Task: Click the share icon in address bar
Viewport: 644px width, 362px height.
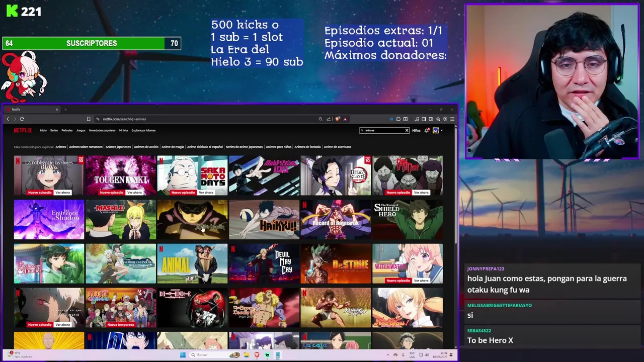Action: 329,119
